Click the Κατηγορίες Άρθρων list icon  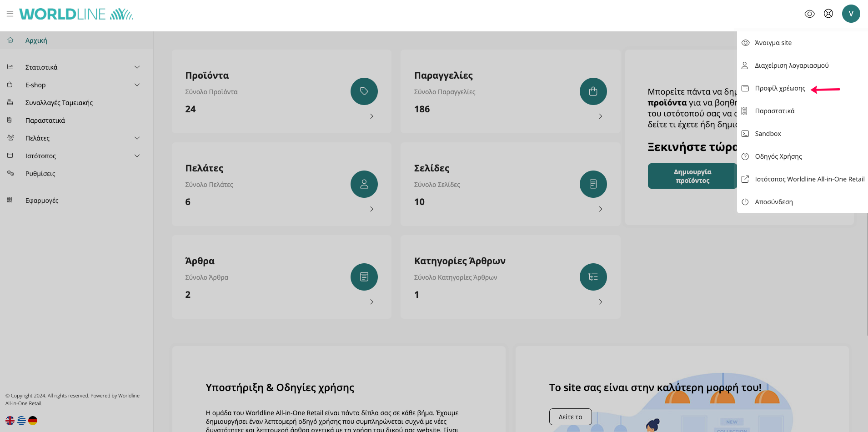[x=593, y=277]
